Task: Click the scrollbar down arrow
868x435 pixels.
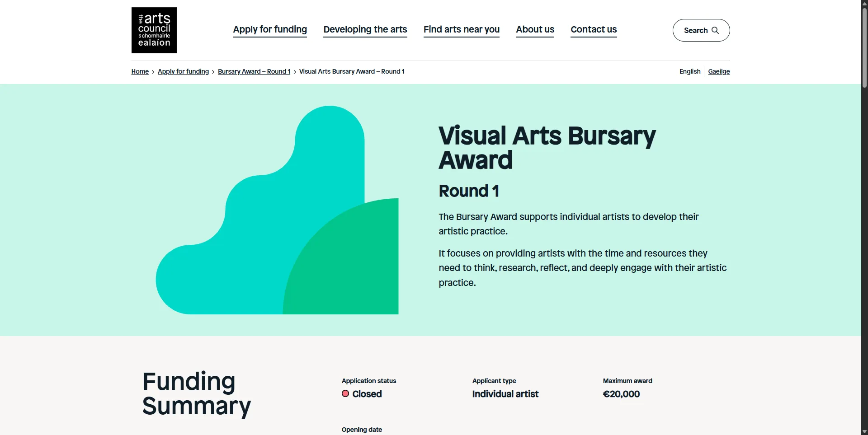Action: (864, 431)
